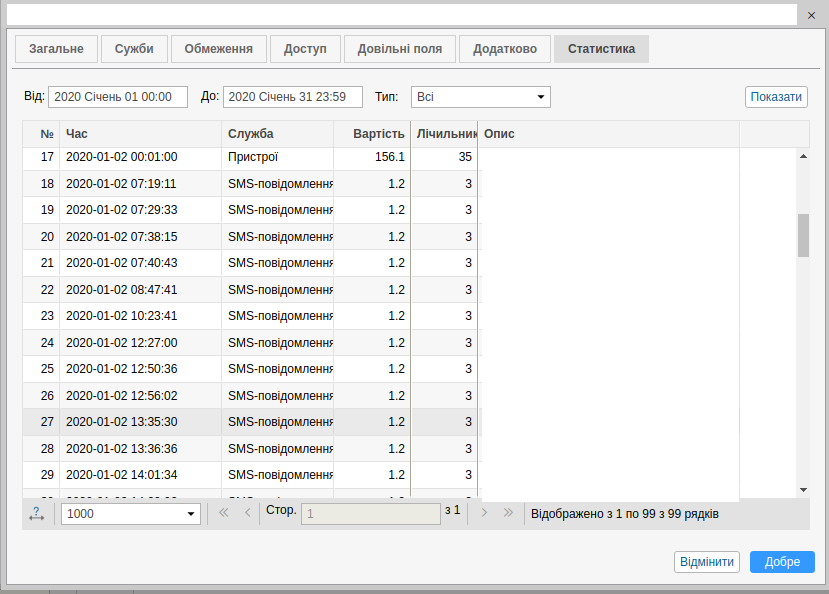Switch to the Загальне tab
The width and height of the screenshot is (829, 594).
tap(56, 49)
